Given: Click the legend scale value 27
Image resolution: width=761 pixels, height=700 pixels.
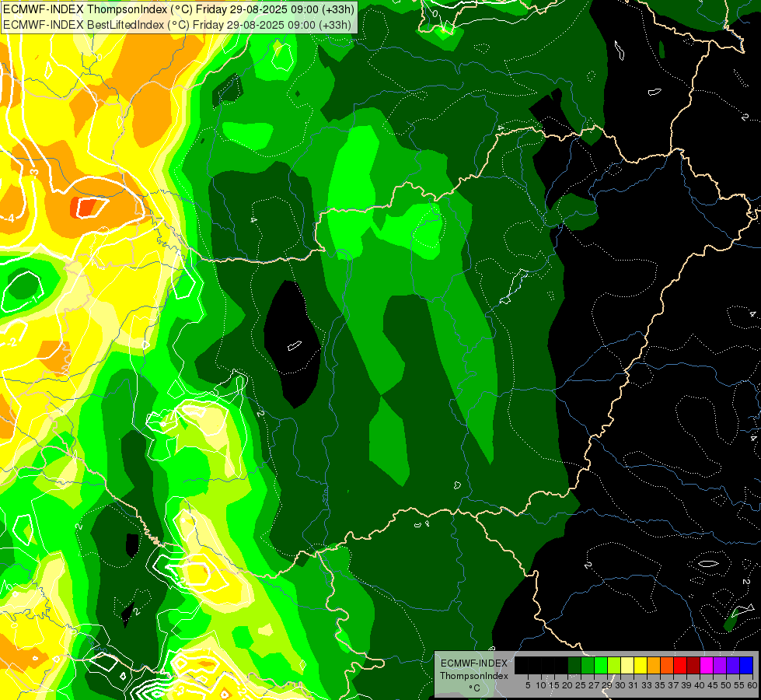Looking at the screenshot, I should [594, 685].
